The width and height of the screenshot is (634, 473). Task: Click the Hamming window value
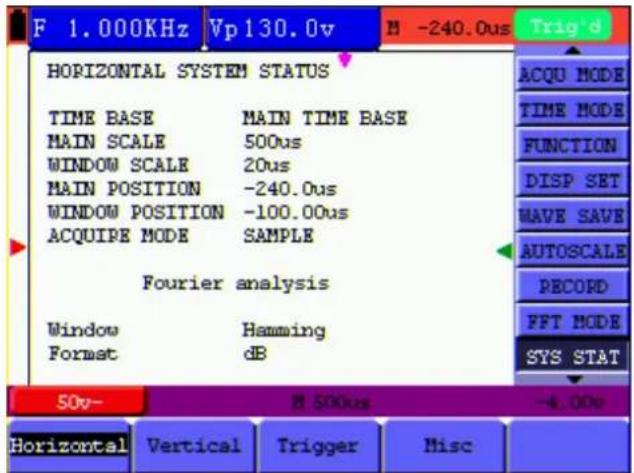point(284,331)
